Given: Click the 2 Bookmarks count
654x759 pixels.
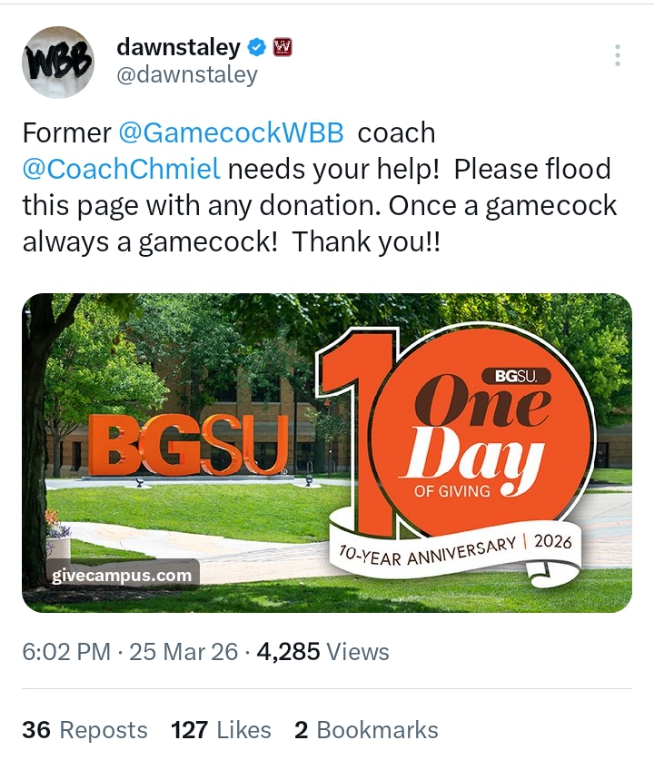Looking at the screenshot, I should pos(366,730).
